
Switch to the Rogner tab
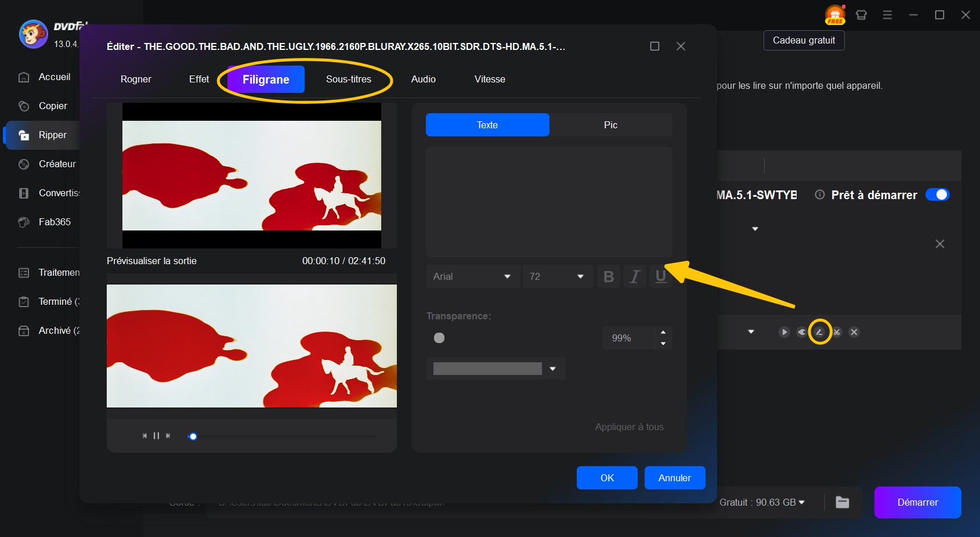pos(136,79)
